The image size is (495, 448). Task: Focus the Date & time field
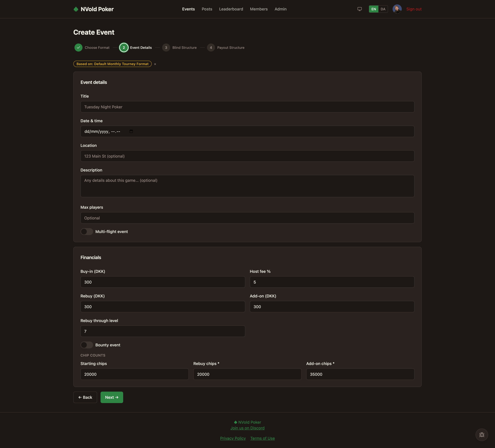[x=247, y=132]
